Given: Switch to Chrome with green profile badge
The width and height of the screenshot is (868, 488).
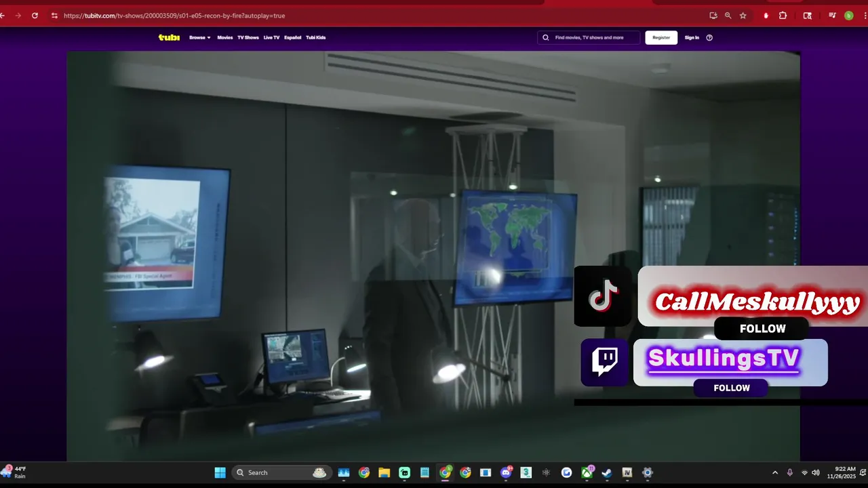Looking at the screenshot, I should (x=445, y=472).
